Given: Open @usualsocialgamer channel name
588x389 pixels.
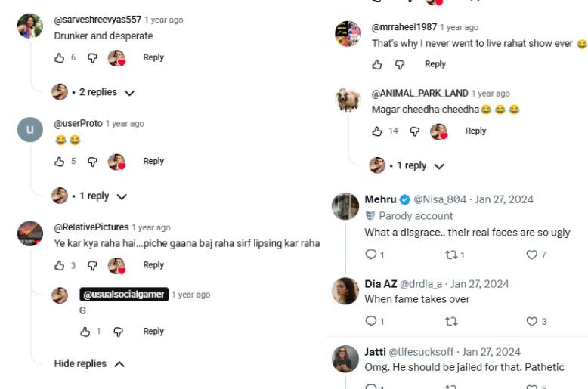Looking at the screenshot, I should click(123, 295).
